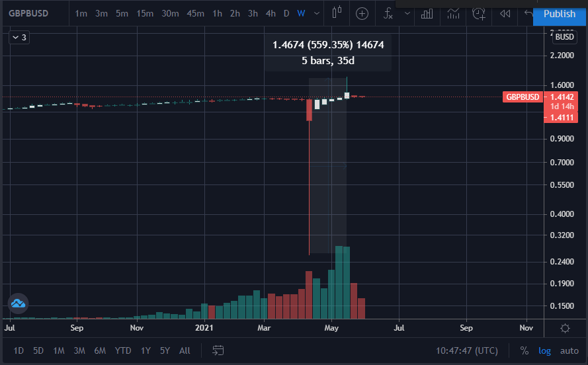The width and height of the screenshot is (588, 365).
Task: Select the 15m timeframe
Action: click(145, 13)
